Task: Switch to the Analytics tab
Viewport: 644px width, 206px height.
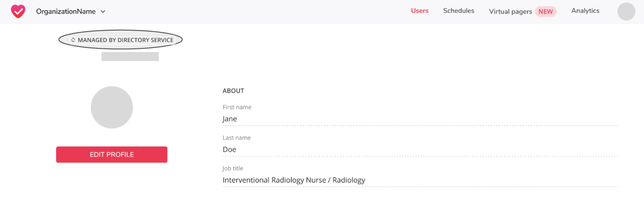Action: 585,11
